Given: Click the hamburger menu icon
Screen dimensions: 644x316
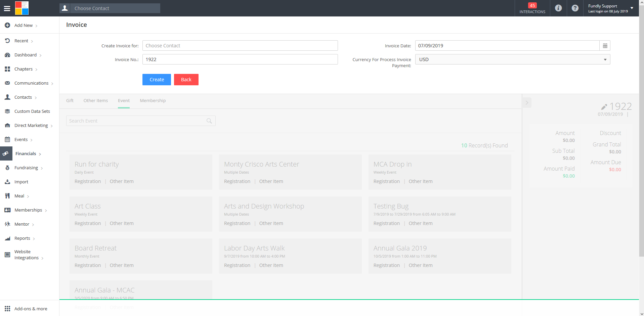Looking at the screenshot, I should click(7, 8).
